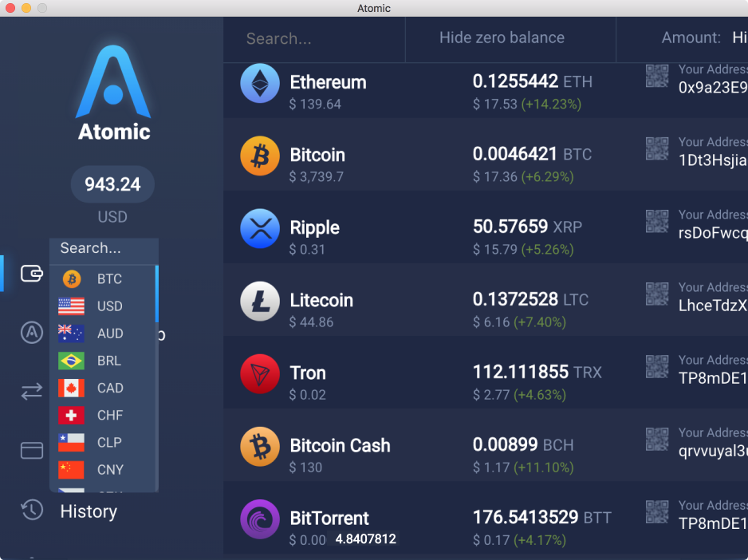748x560 pixels.
Task: Click the Bitcoin coin icon
Action: point(260,156)
